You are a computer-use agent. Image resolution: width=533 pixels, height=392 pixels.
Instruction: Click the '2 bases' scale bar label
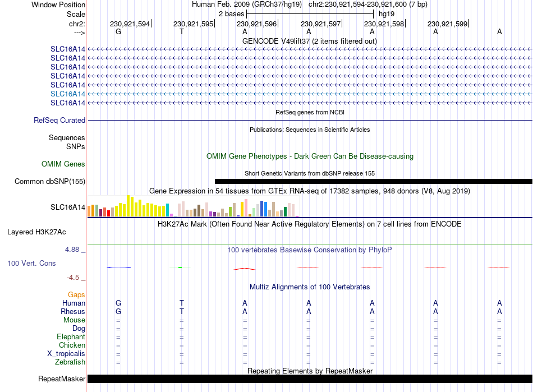point(232,14)
